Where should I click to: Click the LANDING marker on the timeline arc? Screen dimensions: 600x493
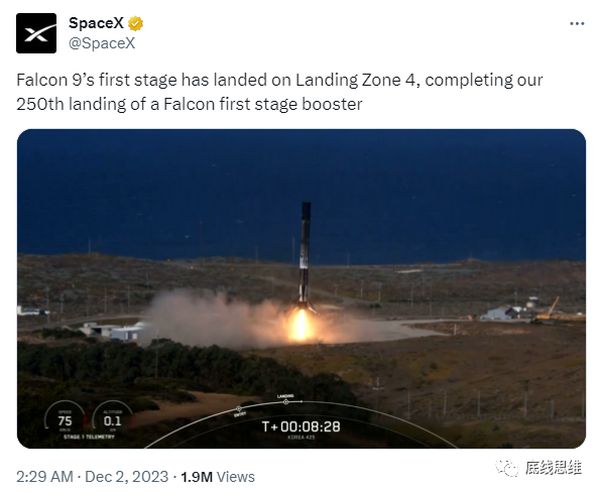283,401
